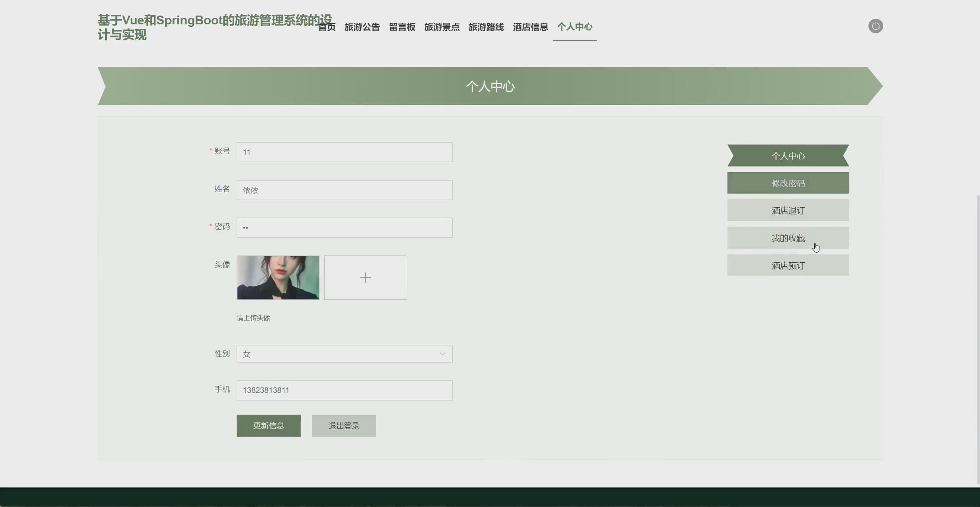This screenshot has height=507, width=980.
Task: Click the power logout icon top right
Action: tap(875, 26)
